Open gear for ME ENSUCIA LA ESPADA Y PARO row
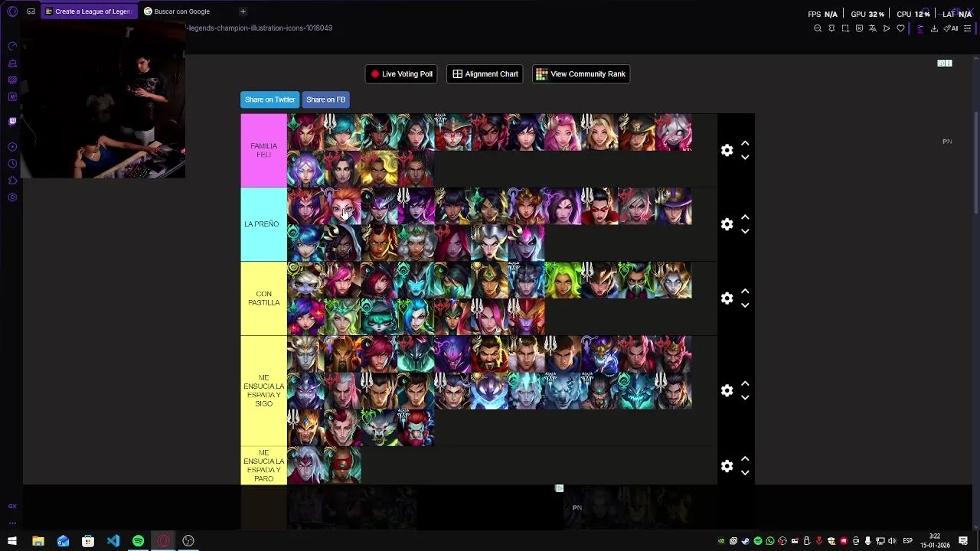 pos(727,466)
